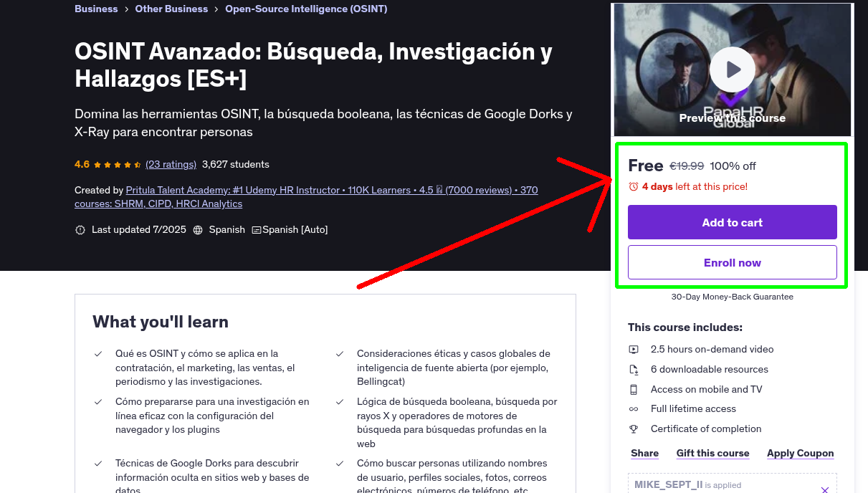Click checkmark beside 'Qué es OSINT' item
868x493 pixels.
point(98,354)
